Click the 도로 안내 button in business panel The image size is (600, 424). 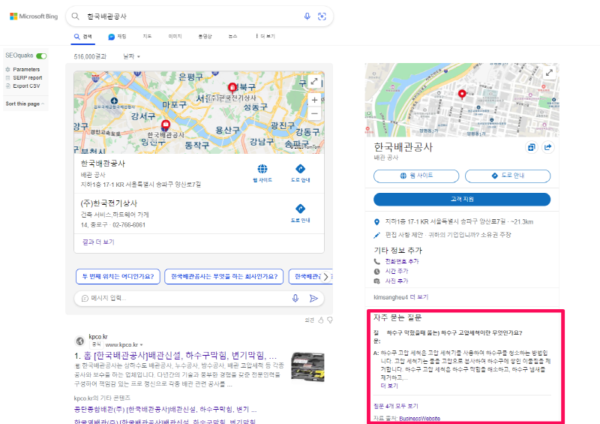pyautogui.click(x=508, y=176)
